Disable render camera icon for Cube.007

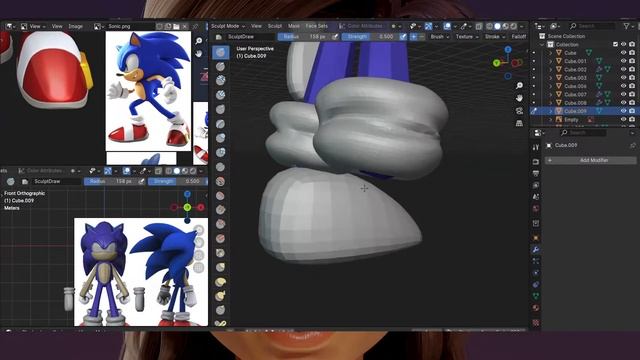point(632,94)
